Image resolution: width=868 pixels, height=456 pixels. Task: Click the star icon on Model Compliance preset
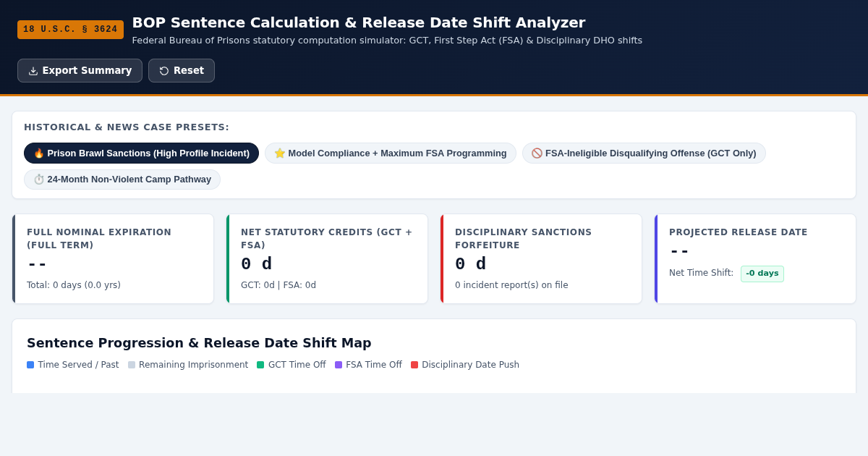click(280, 153)
